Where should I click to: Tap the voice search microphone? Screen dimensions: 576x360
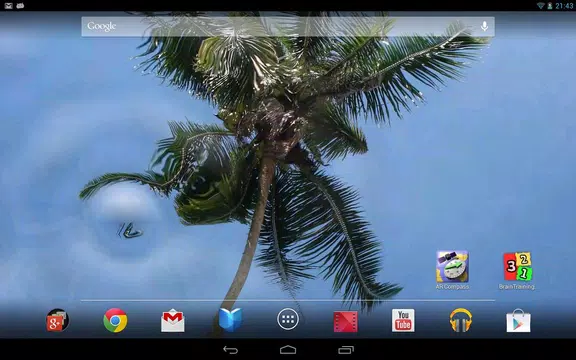click(x=485, y=26)
